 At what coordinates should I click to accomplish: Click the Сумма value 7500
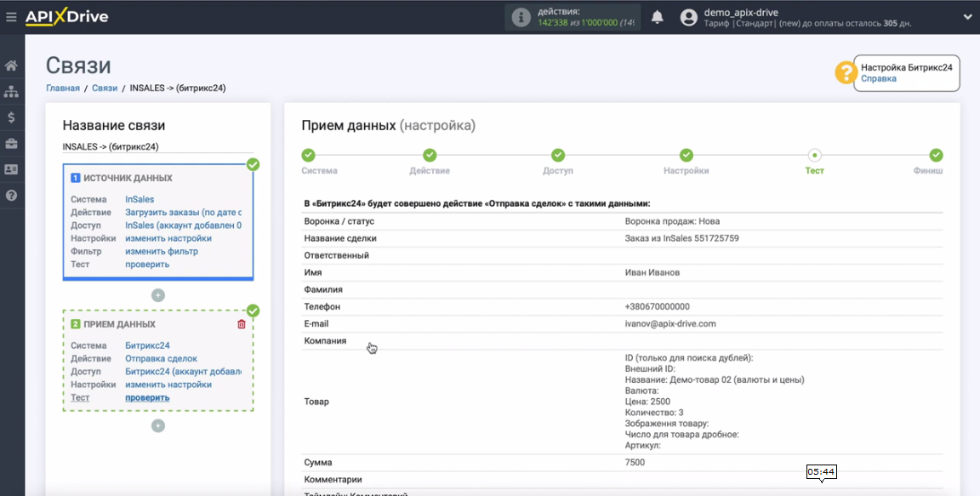tap(635, 462)
